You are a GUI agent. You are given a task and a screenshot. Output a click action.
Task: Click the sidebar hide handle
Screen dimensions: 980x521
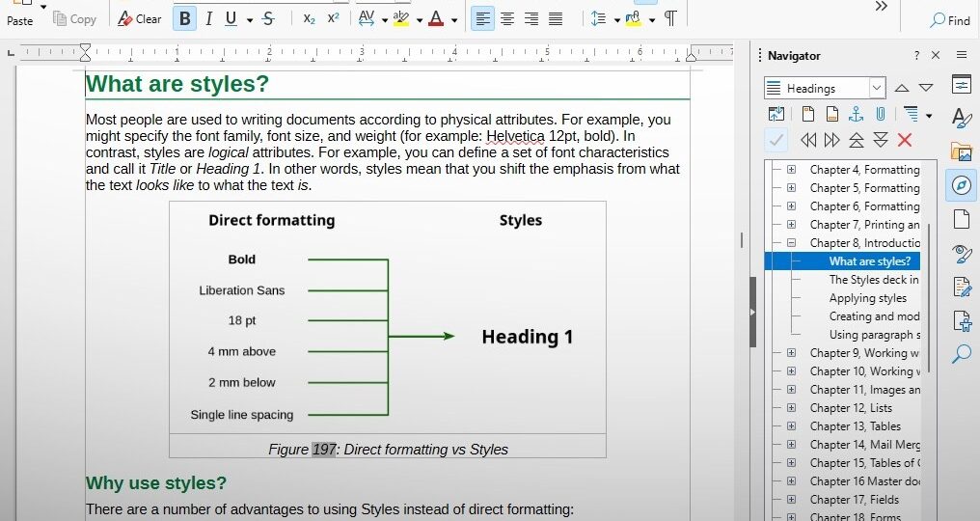pos(752,312)
